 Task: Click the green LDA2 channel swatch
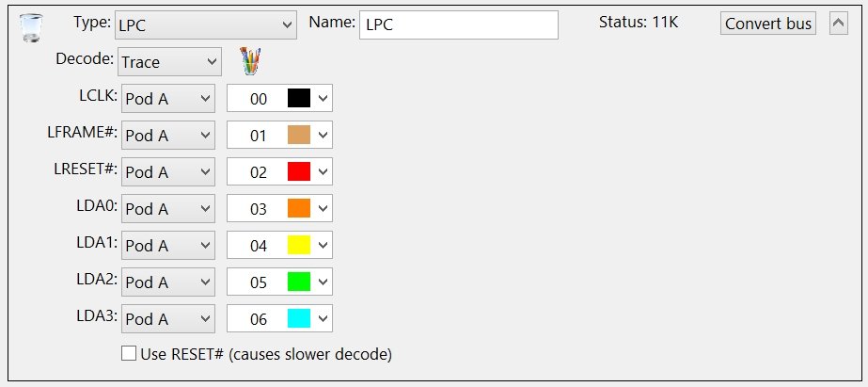[x=298, y=282]
